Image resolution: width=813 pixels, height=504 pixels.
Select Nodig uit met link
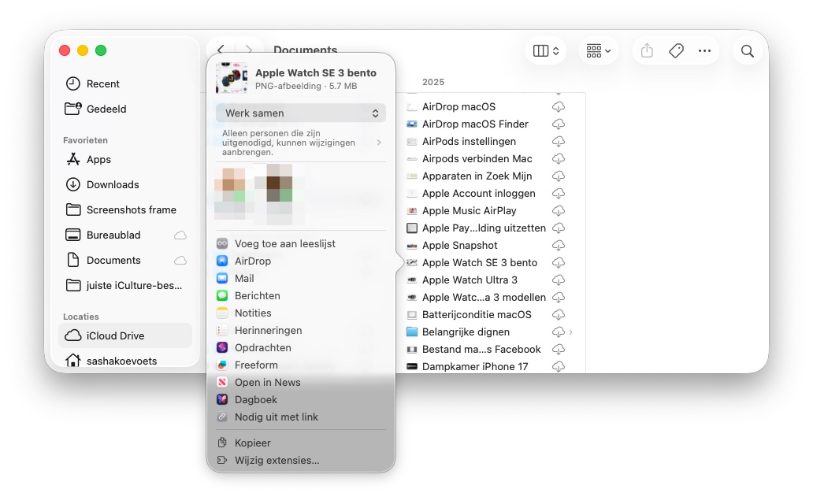(276, 417)
